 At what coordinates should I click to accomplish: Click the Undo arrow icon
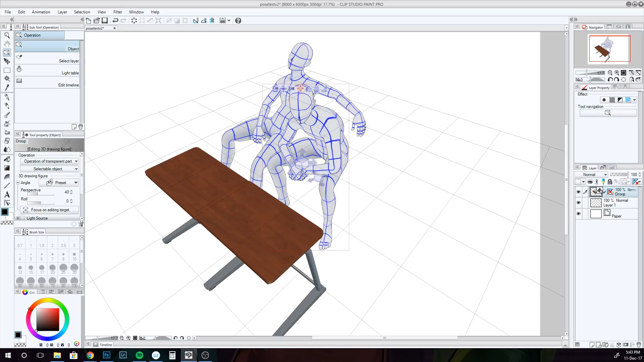click(x=115, y=20)
